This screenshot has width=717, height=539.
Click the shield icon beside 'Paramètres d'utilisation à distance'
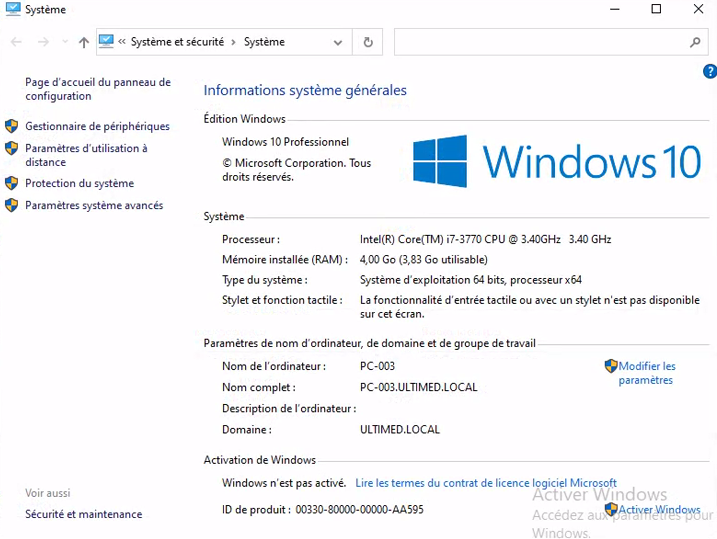11,148
